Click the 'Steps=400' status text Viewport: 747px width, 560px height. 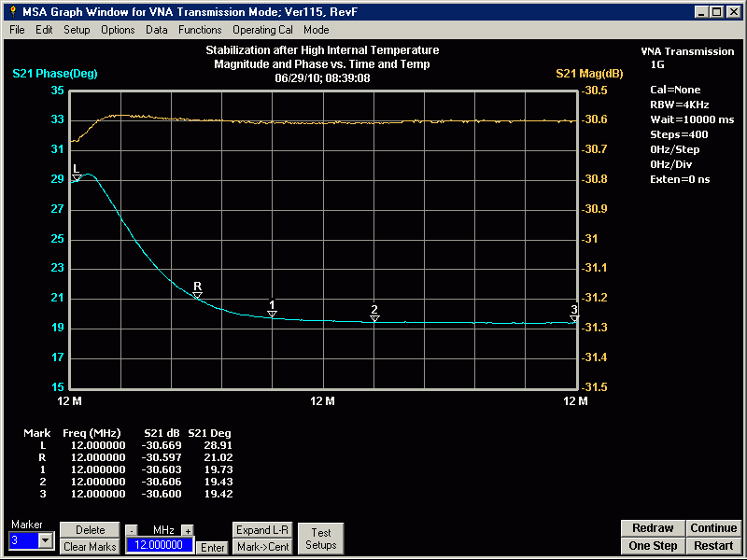pos(679,134)
